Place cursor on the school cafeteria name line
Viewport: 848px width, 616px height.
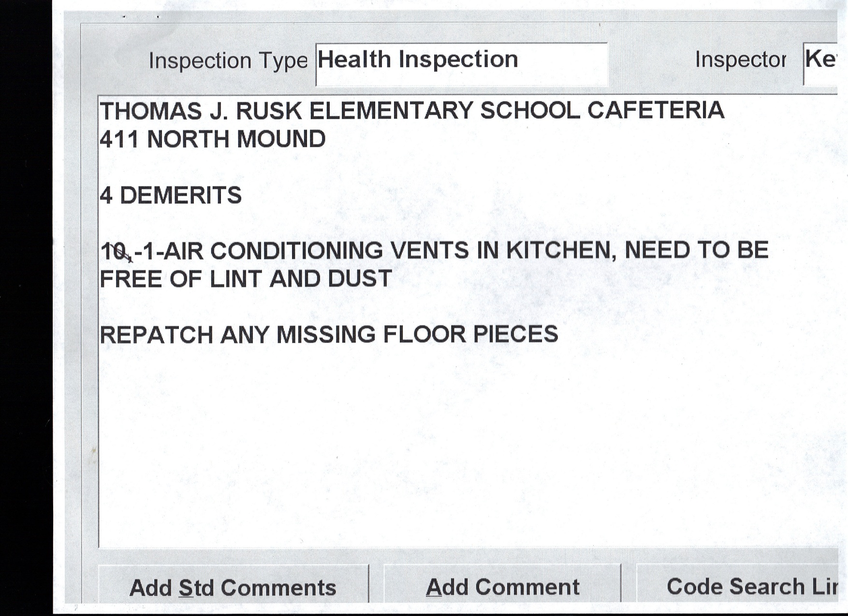[411, 111]
